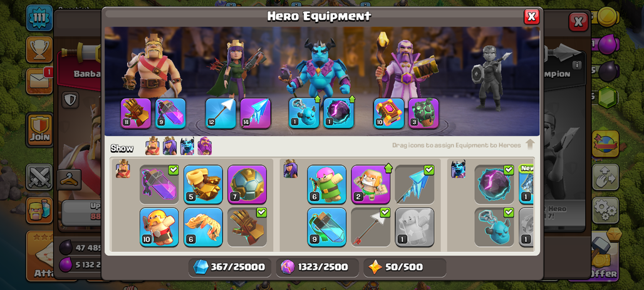
Task: Close the Hero Equipment window
Action: pyautogui.click(x=531, y=16)
